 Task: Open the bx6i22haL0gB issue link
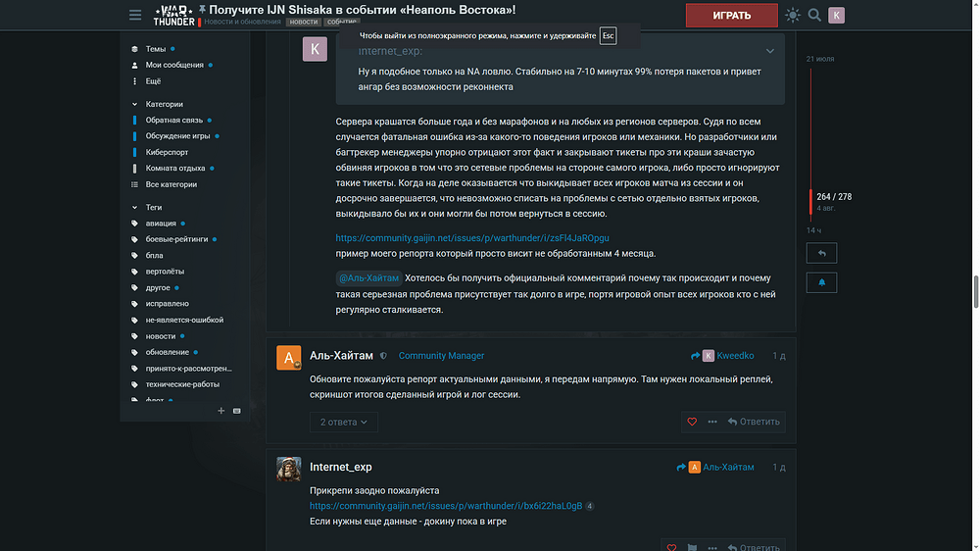(446, 506)
